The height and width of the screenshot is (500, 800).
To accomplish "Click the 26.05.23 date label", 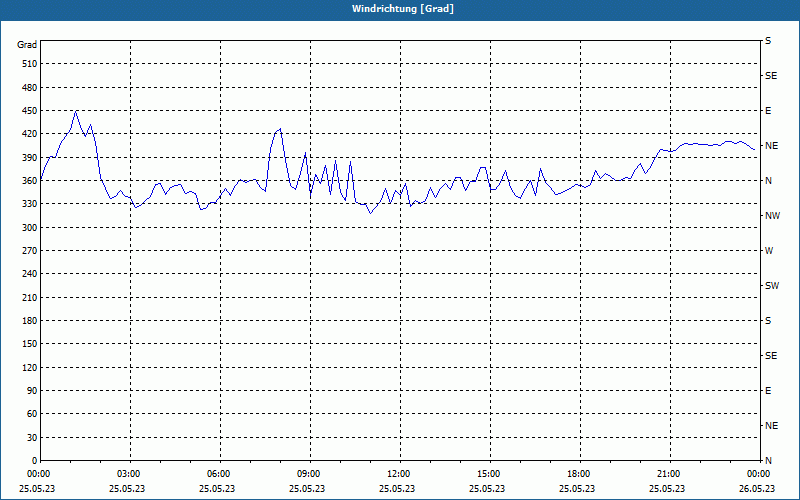I will click(757, 489).
